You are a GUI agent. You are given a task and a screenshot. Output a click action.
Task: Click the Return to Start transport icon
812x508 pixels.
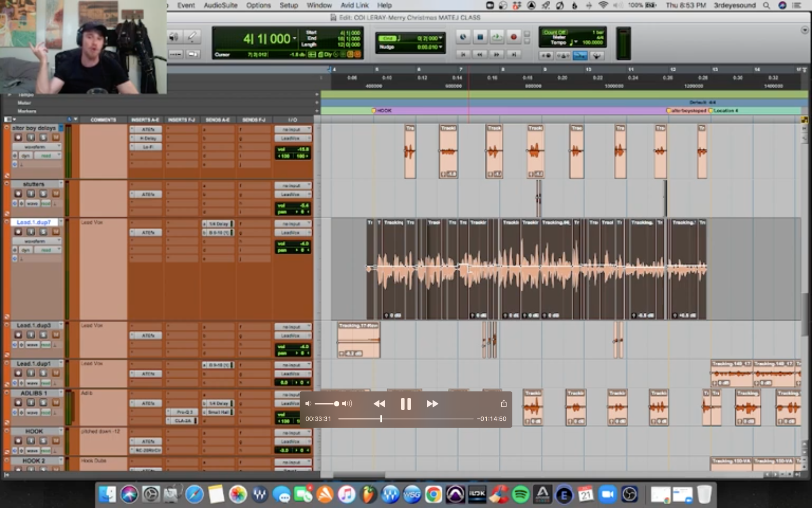pos(463,55)
